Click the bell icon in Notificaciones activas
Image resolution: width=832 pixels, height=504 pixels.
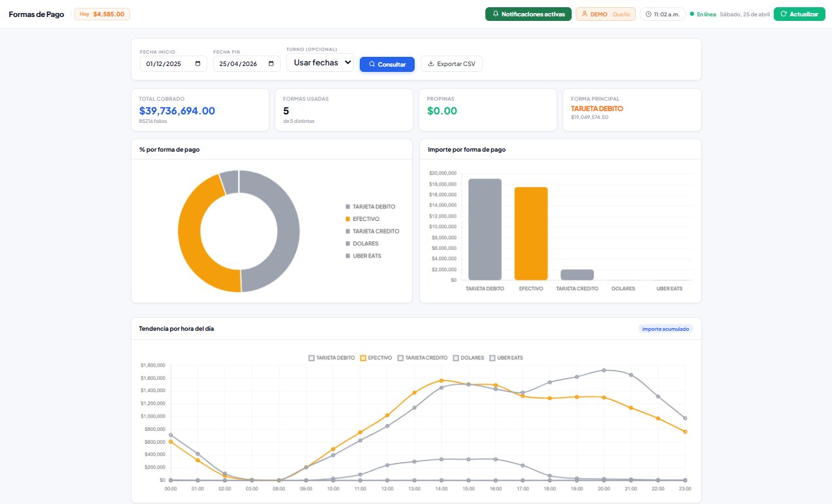pos(495,14)
